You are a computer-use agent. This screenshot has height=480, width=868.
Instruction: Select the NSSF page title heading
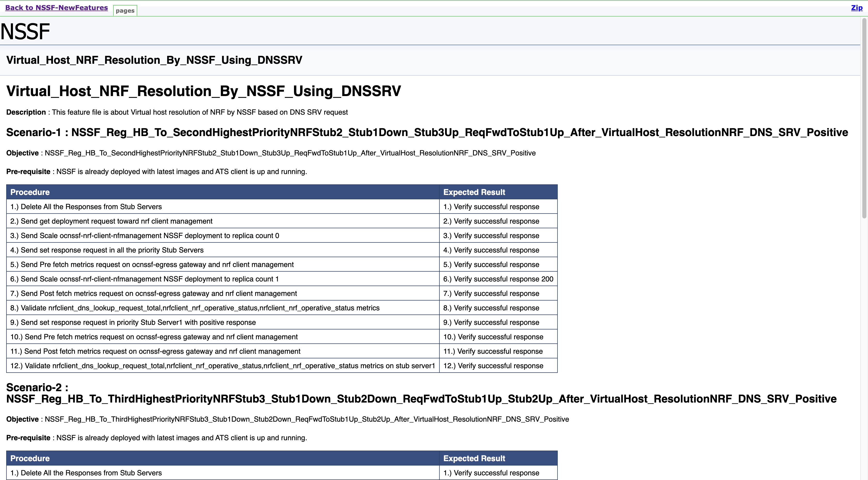25,31
